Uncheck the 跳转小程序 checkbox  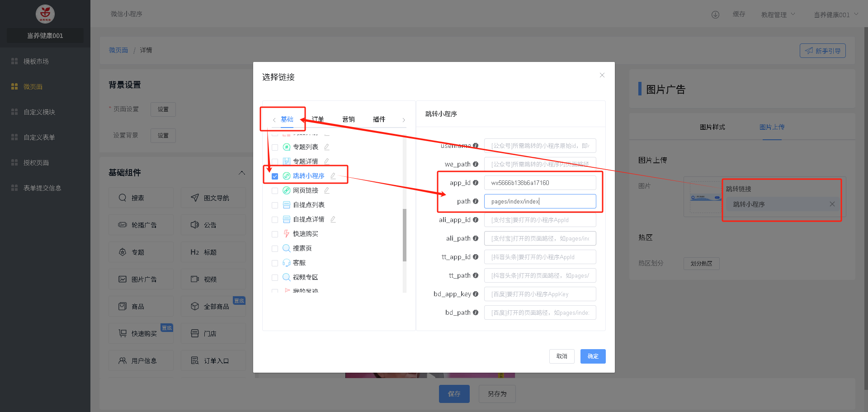tap(275, 176)
